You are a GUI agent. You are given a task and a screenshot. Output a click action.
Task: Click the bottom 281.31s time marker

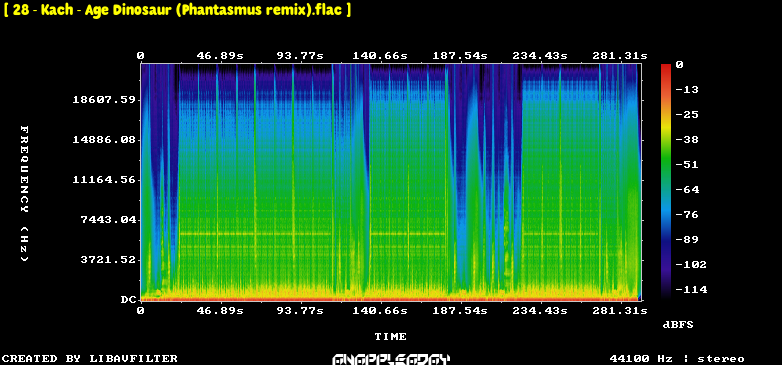[x=619, y=311]
